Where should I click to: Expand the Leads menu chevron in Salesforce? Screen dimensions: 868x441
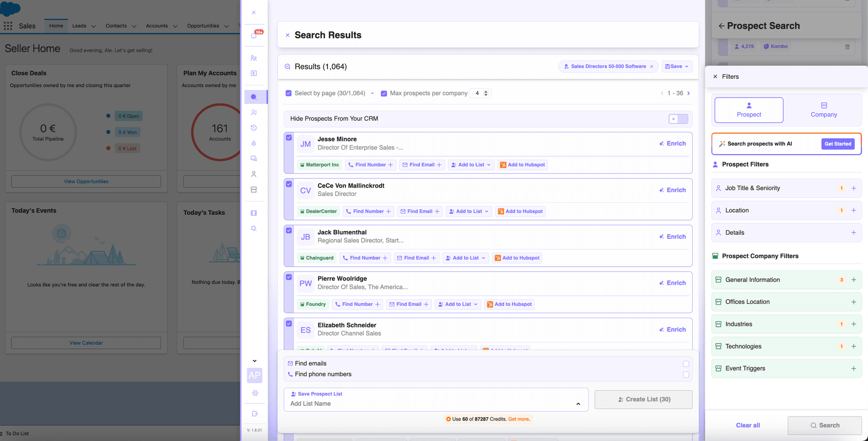tap(94, 26)
